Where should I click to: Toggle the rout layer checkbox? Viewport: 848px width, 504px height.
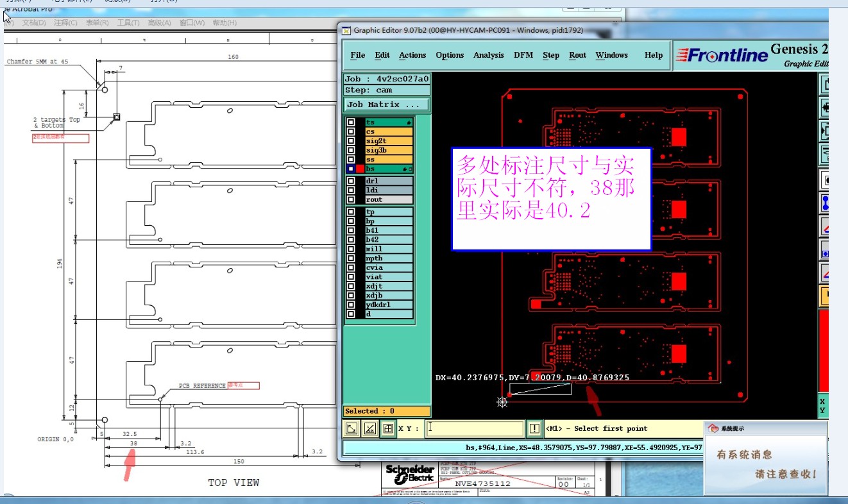point(351,200)
